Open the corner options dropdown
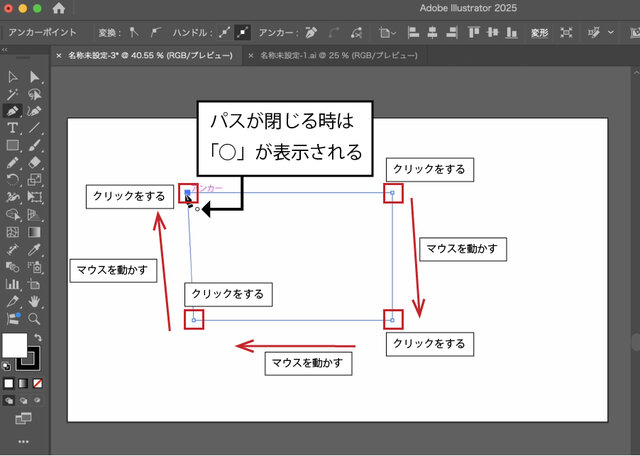This screenshot has height=456, width=640. [387, 32]
